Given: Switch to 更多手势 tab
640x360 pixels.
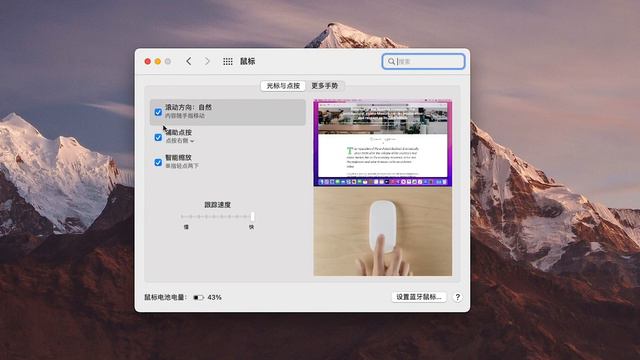Looking at the screenshot, I should (x=325, y=86).
